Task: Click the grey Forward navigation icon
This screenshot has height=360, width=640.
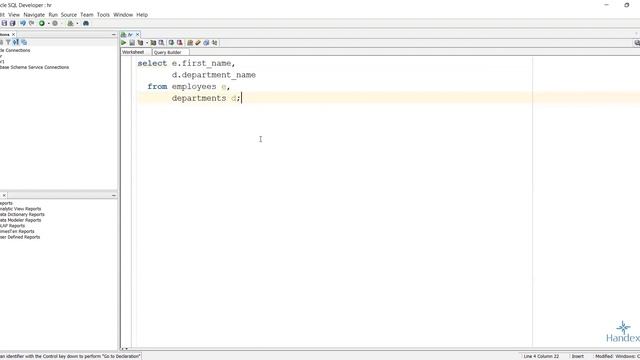Action: (x=55, y=23)
